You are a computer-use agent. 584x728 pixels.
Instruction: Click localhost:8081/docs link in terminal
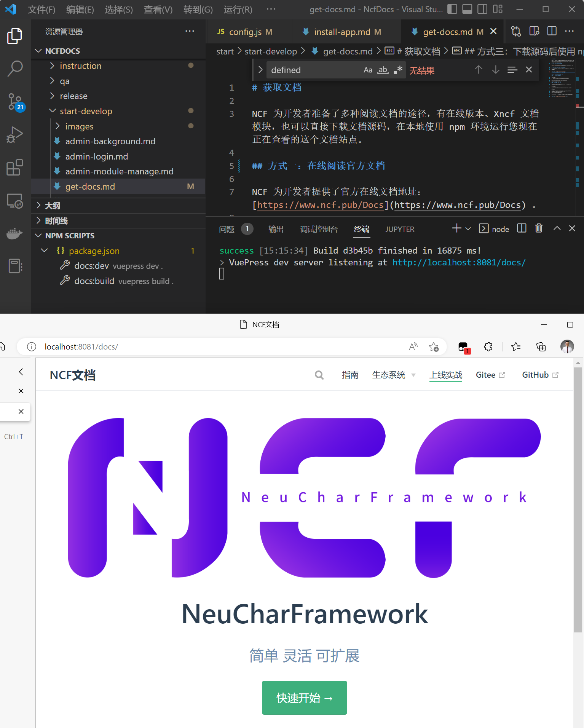[x=459, y=262]
